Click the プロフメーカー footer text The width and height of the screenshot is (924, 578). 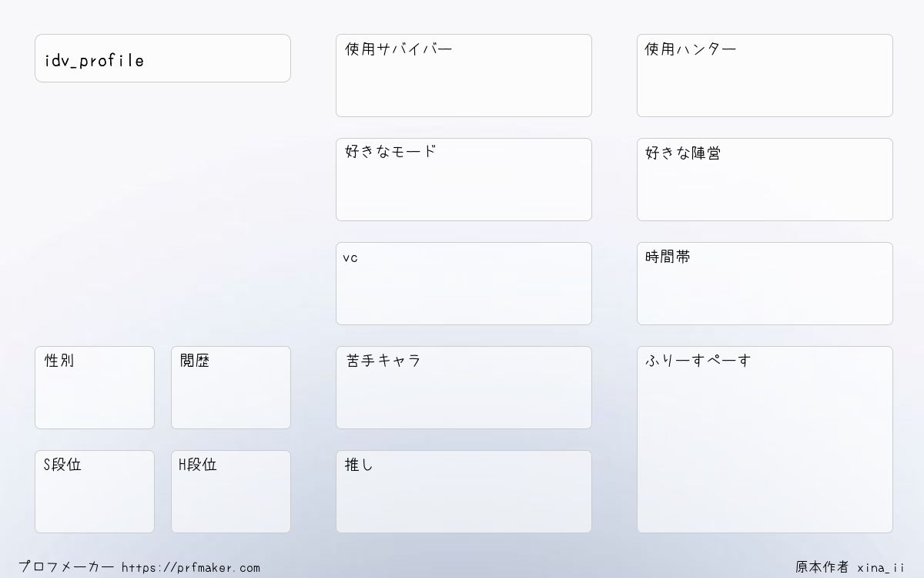pyautogui.click(x=66, y=567)
